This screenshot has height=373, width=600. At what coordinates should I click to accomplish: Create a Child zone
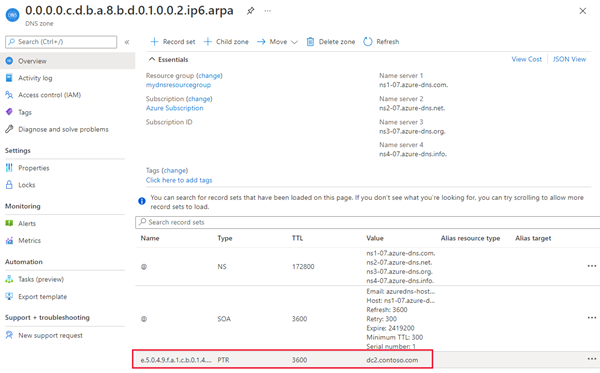coord(226,42)
